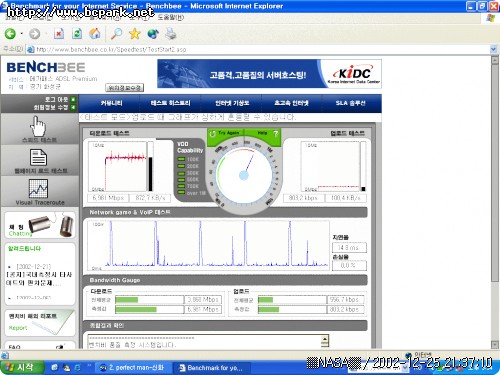Open the 초고속 인터넷 navigation tab

point(291,103)
